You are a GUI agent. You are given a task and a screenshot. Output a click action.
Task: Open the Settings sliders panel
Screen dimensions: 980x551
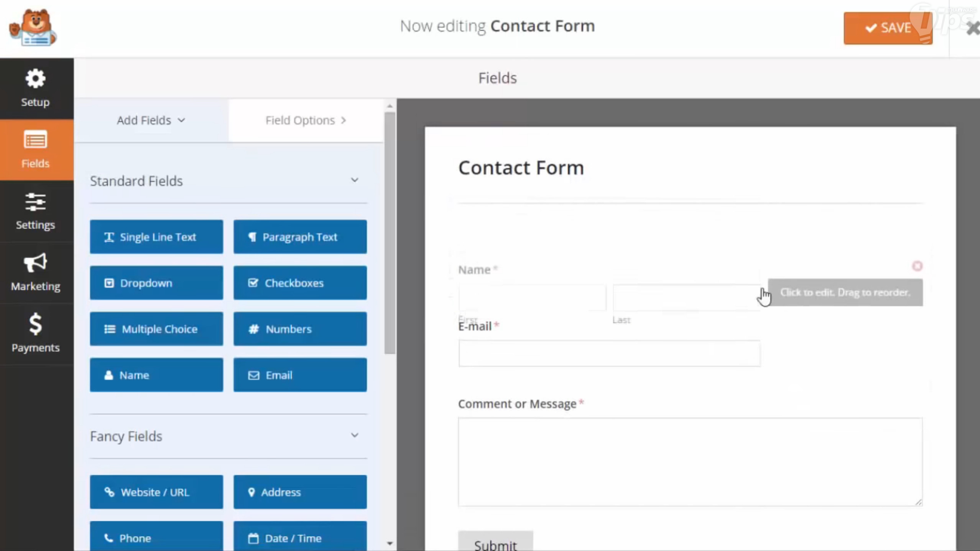coord(35,211)
